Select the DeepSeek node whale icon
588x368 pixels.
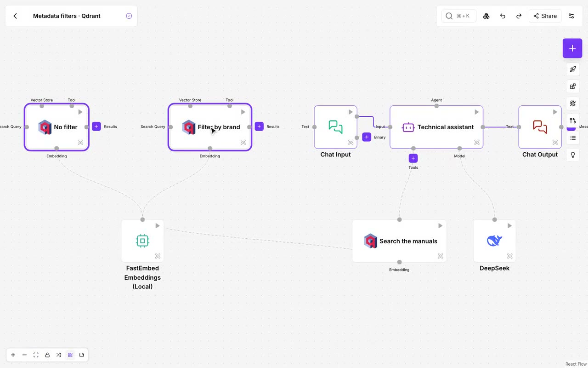coord(494,241)
